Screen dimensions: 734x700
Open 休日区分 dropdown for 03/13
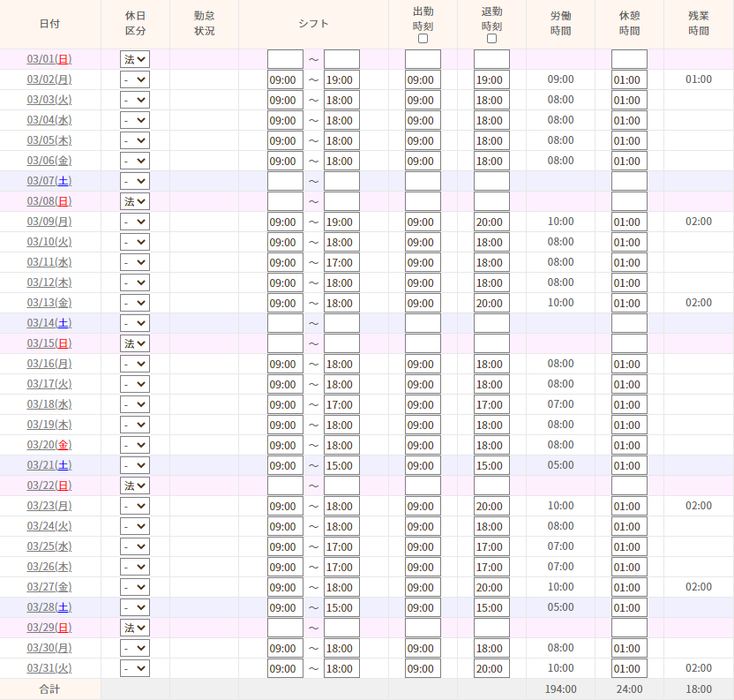[135, 303]
